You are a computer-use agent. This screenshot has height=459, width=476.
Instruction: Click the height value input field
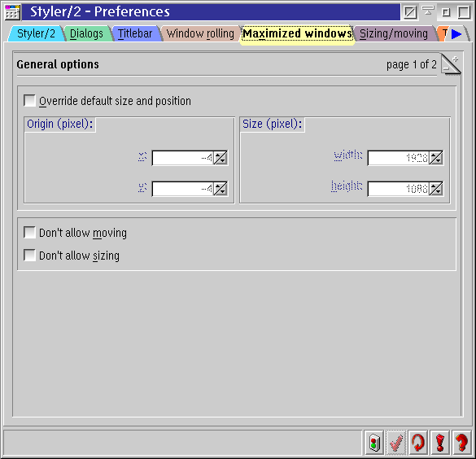coord(398,189)
